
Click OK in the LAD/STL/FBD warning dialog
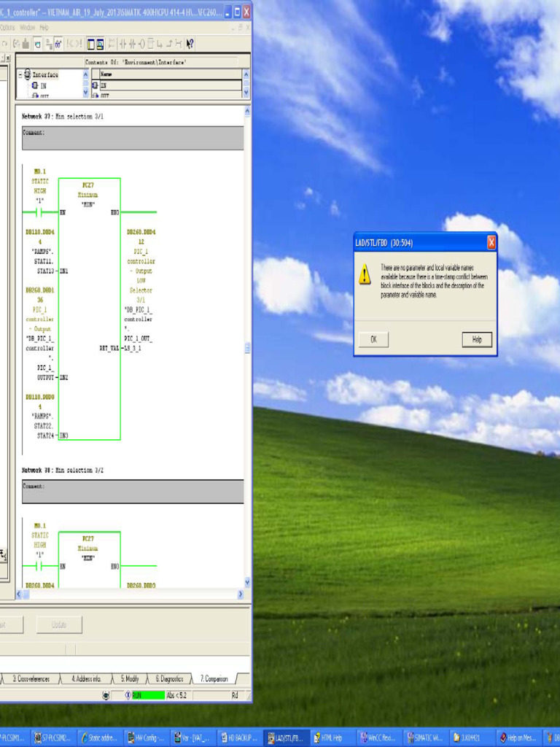tap(373, 340)
